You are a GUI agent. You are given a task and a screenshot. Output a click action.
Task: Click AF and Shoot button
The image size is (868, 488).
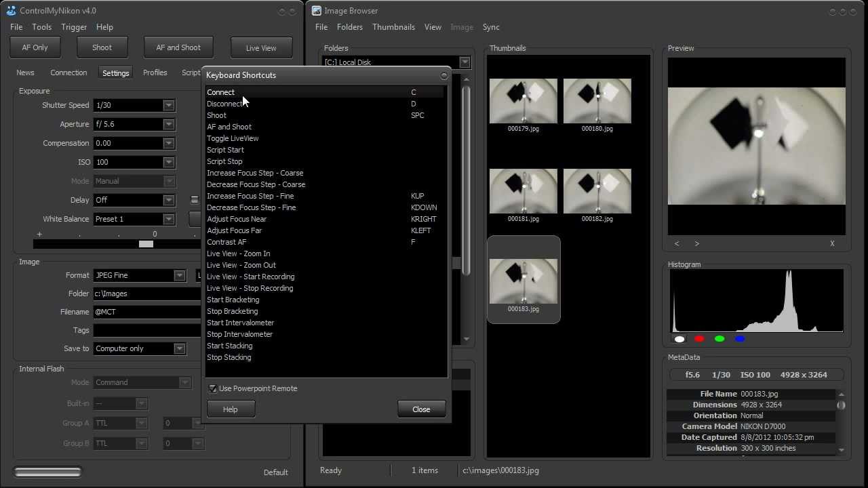[x=178, y=47]
